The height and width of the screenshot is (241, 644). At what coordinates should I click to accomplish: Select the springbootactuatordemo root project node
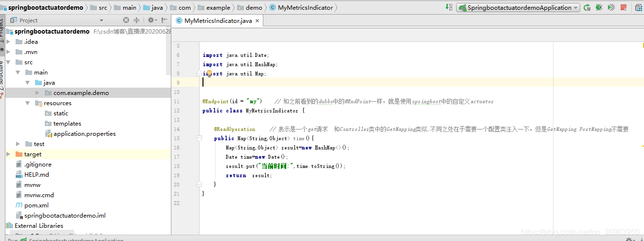[x=52, y=31]
